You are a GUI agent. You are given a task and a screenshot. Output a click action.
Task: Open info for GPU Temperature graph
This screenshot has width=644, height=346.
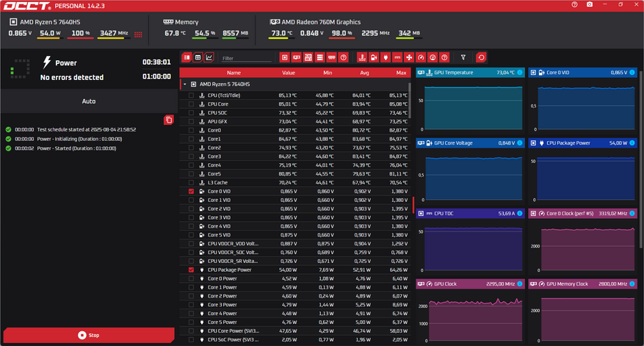(520, 72)
